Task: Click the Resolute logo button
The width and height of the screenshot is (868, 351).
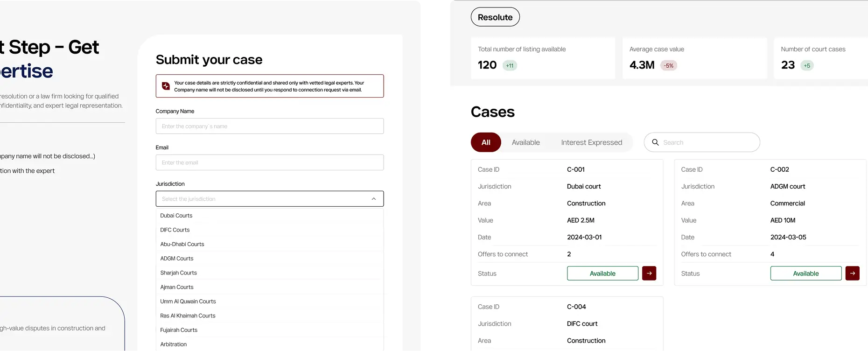Action: click(x=495, y=17)
